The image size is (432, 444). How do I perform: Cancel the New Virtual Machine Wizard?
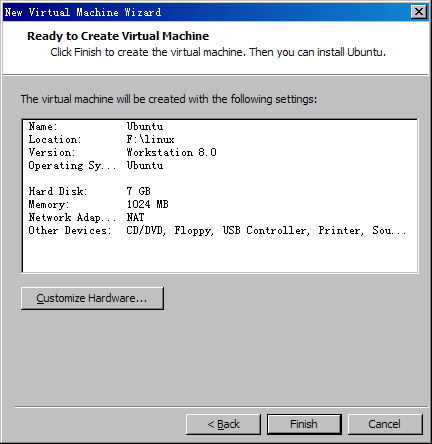pyautogui.click(x=385, y=424)
